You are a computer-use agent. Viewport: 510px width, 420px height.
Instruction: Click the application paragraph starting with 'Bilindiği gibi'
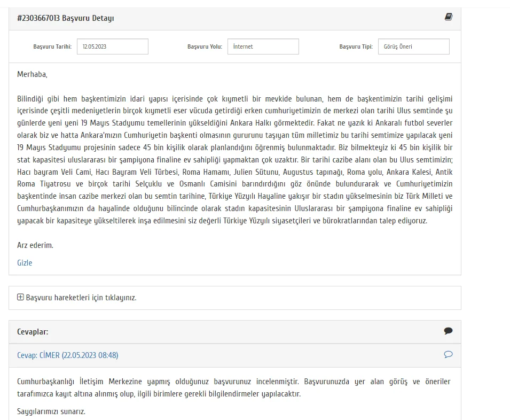tap(234, 159)
